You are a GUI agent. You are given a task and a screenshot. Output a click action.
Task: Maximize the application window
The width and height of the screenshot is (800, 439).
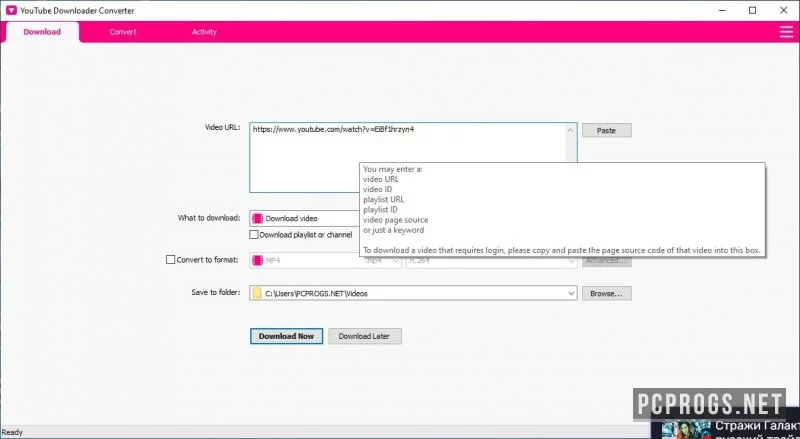753,10
